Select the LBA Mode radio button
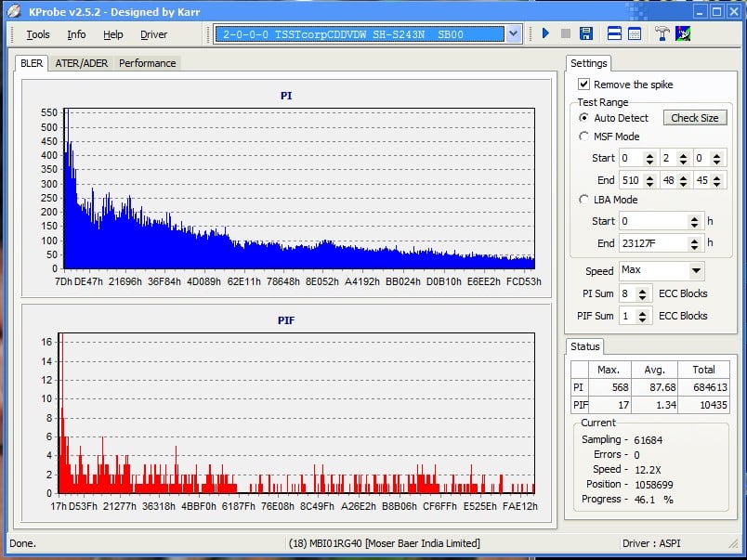747x560 pixels. (x=583, y=200)
